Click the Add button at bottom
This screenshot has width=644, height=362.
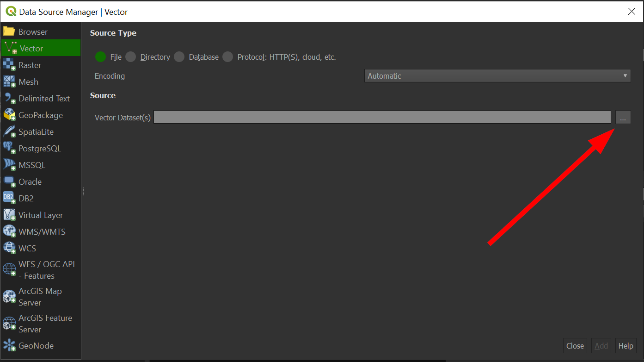pos(601,346)
